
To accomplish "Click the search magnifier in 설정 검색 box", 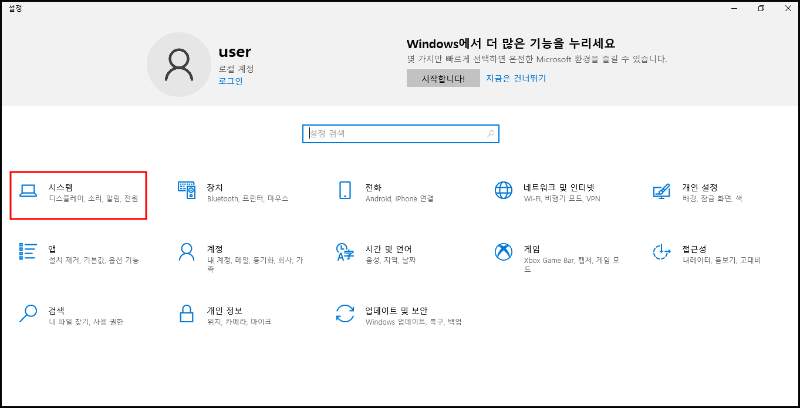I will (x=490, y=134).
